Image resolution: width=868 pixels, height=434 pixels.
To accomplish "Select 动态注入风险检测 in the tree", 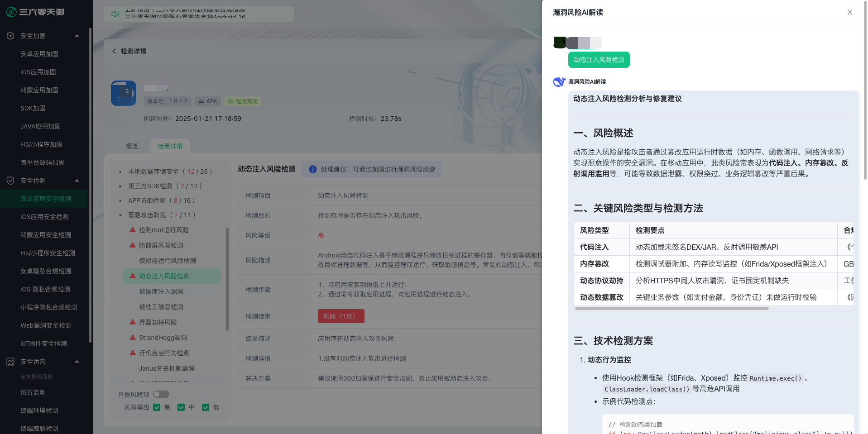I will pyautogui.click(x=172, y=276).
